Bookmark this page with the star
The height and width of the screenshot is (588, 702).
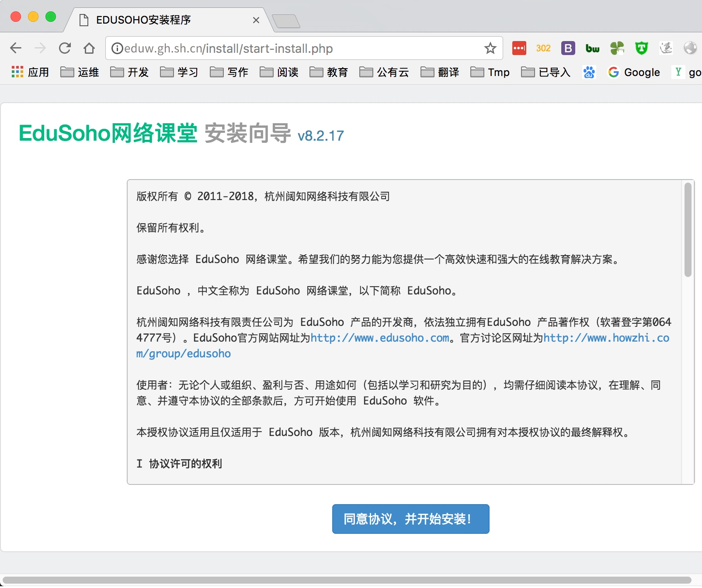click(x=490, y=48)
